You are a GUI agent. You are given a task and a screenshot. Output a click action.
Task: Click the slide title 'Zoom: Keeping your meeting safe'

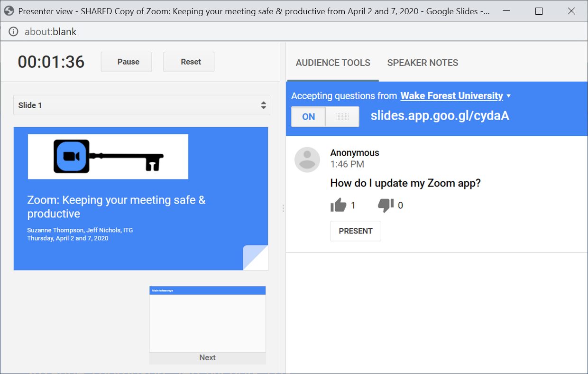pos(116,207)
